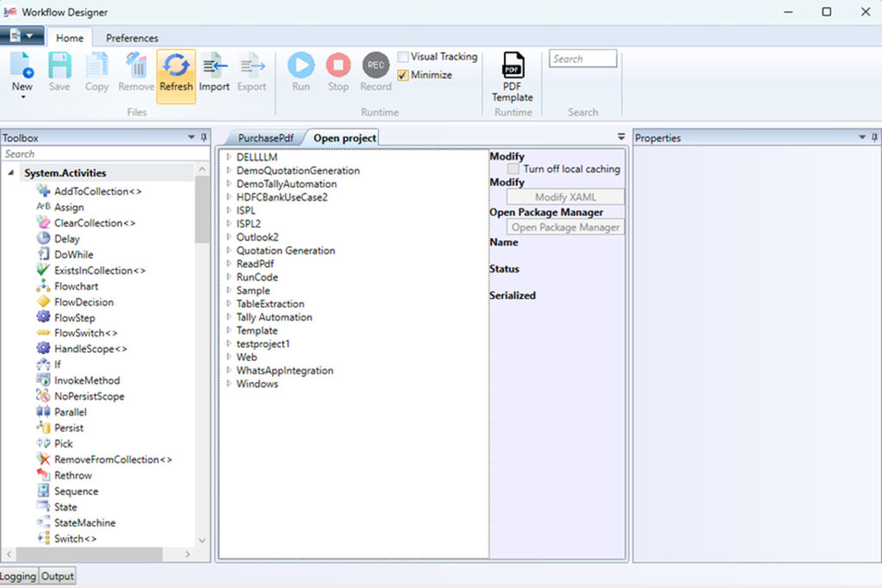Expand the Outlook2 project node
Image resolution: width=882 pixels, height=588 pixels.
point(229,237)
